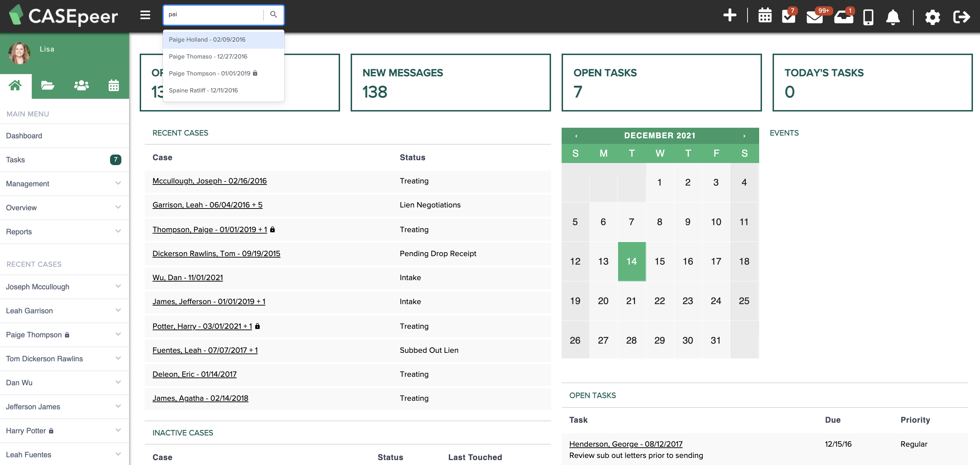Select the contacts icon in sidebar
Screen dimensions: 980x465
pyautogui.click(x=80, y=85)
